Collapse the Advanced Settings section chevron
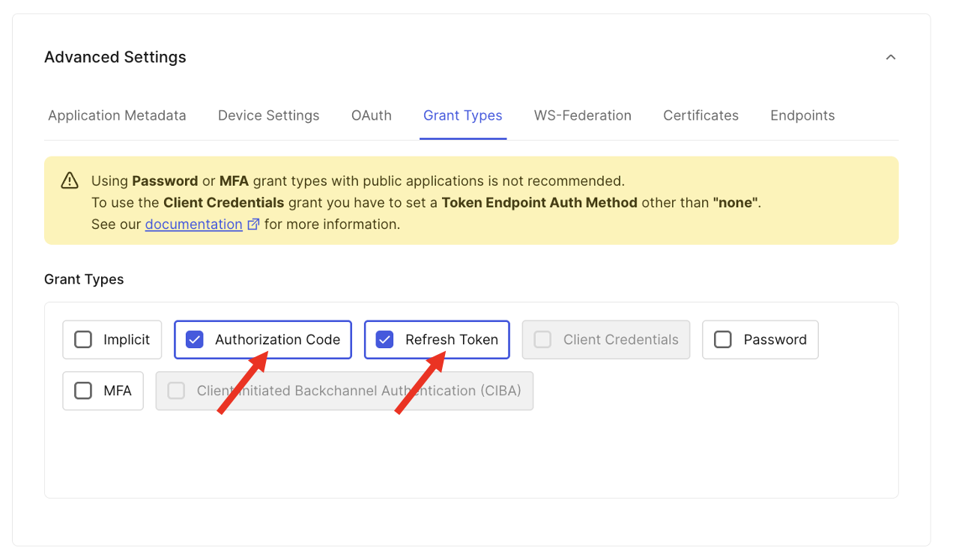This screenshot has width=953, height=560. (x=890, y=58)
